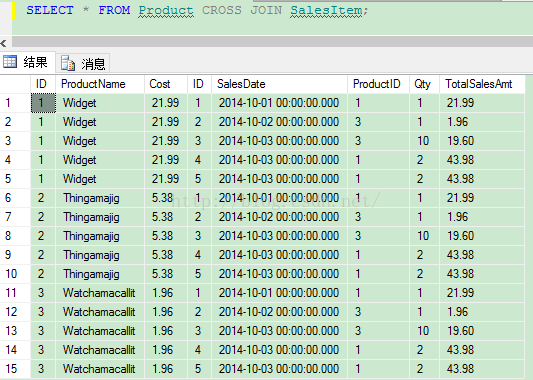
Task: Click the JOIN keyword in query editor
Action: 266,10
